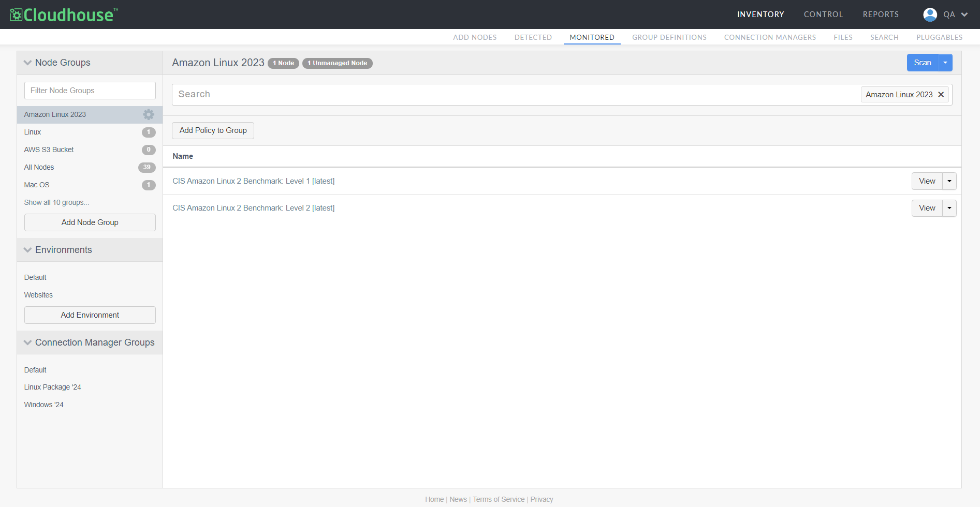
Task: Click the 1 Node badge
Action: pyautogui.click(x=283, y=63)
